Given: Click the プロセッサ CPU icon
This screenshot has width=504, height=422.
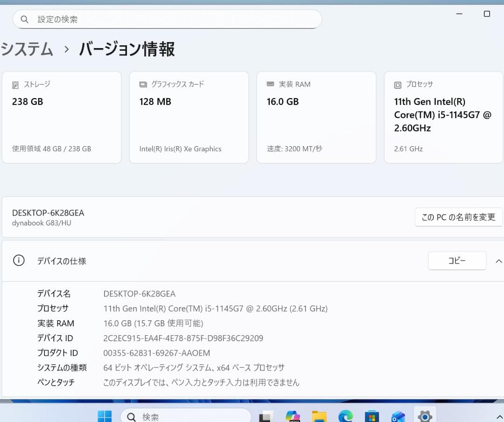Looking at the screenshot, I should point(398,84).
